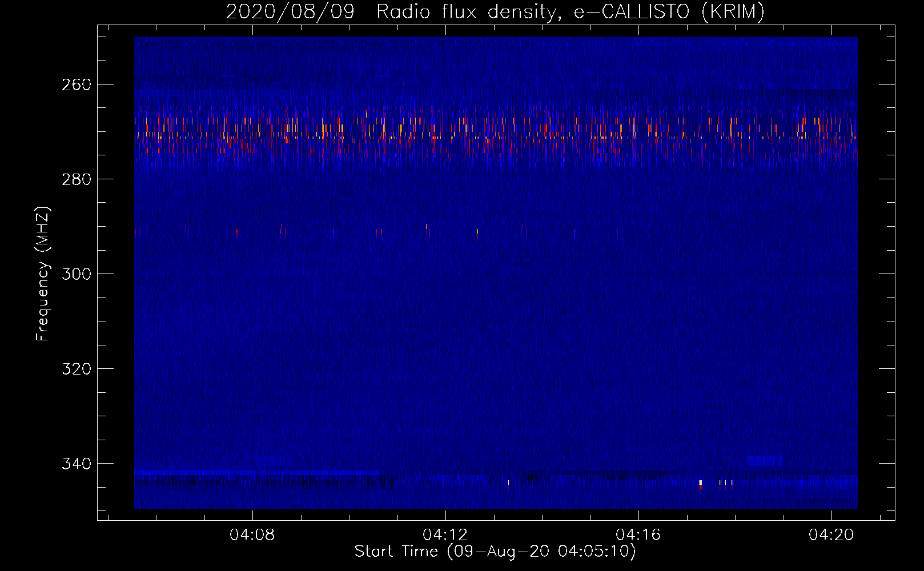Click the bright yellow burst near 04:17 at 345 MHz
The height and width of the screenshot is (571, 924).
[700, 485]
